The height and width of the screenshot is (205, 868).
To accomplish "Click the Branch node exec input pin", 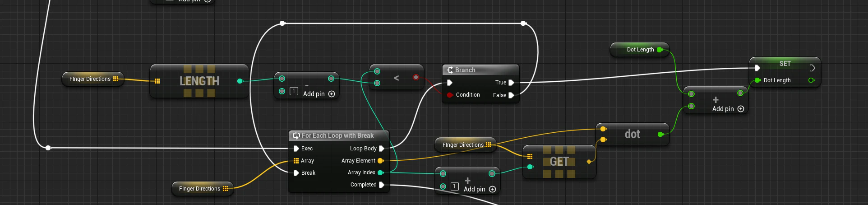I will 449,83.
